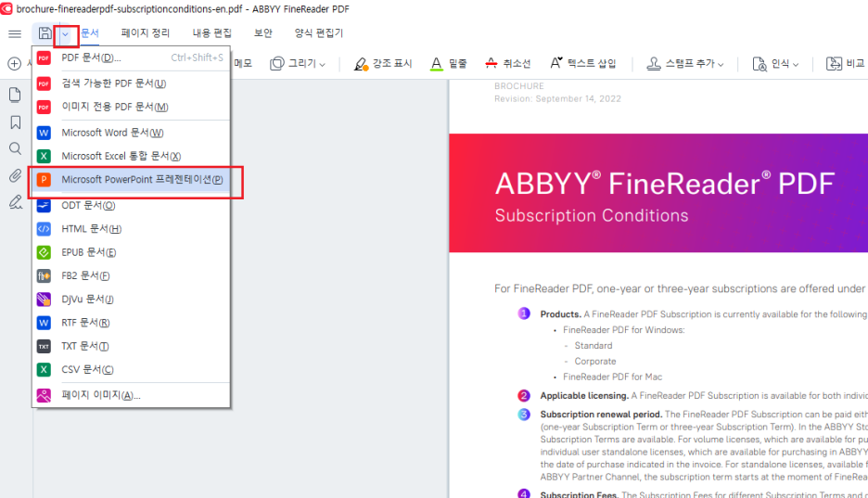The width and height of the screenshot is (868, 498).
Task: Open the Pages panel sidebar icon
Action: 15,96
